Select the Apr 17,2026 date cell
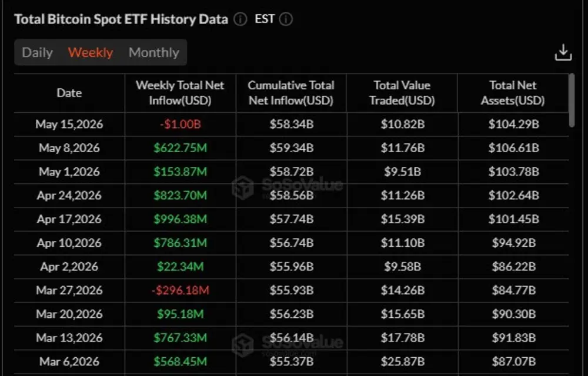588x376 pixels. pyautogui.click(x=69, y=219)
